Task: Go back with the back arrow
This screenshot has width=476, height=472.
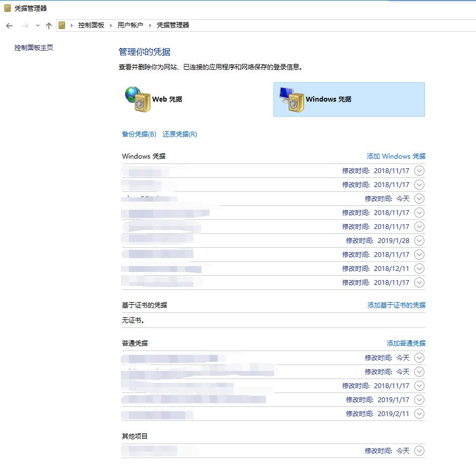Action: pyautogui.click(x=10, y=26)
